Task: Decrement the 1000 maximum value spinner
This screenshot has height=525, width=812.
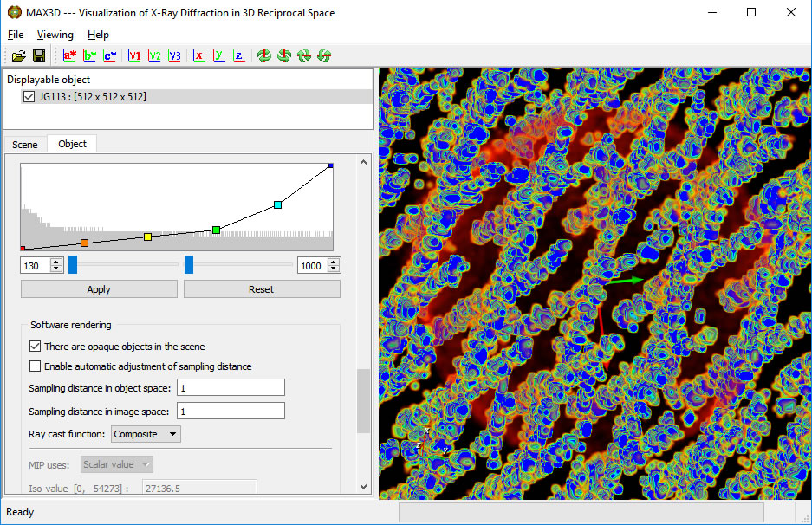Action: pyautogui.click(x=335, y=269)
